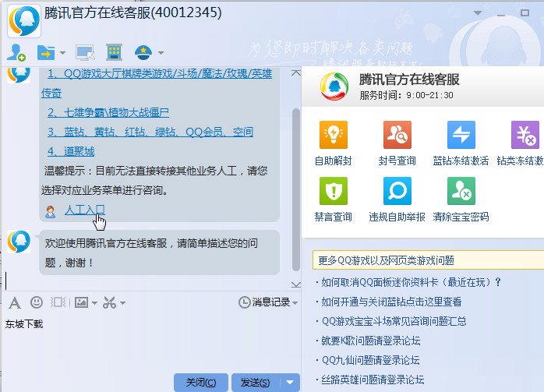Image resolution: width=544 pixels, height=392 pixels.
Task: Click 更多QQ游戏以及网页类游戏问题 header
Action: coord(428,260)
